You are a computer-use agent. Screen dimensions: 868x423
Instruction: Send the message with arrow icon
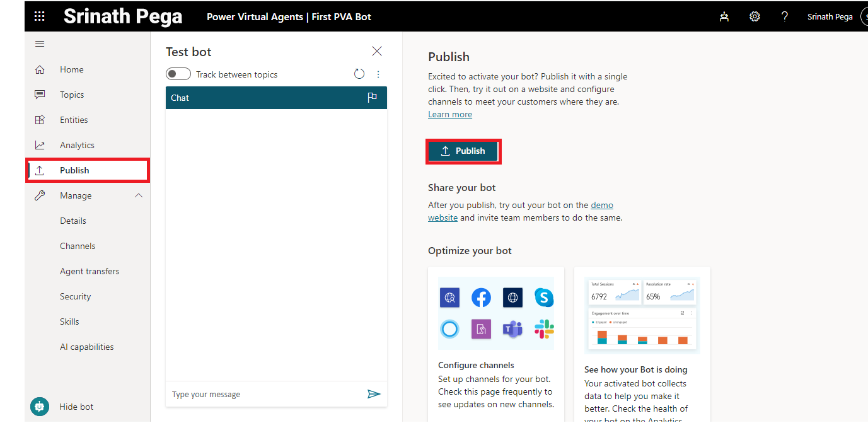(x=374, y=394)
